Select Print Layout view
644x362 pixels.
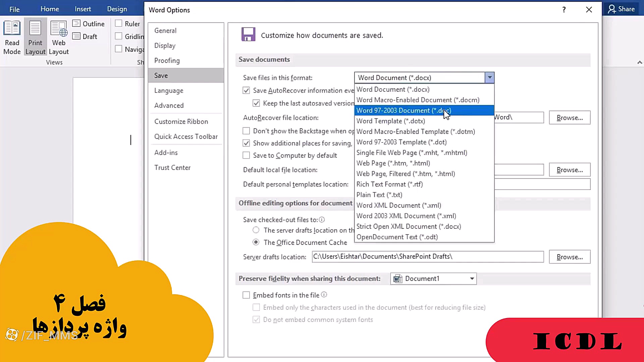pos(35,38)
